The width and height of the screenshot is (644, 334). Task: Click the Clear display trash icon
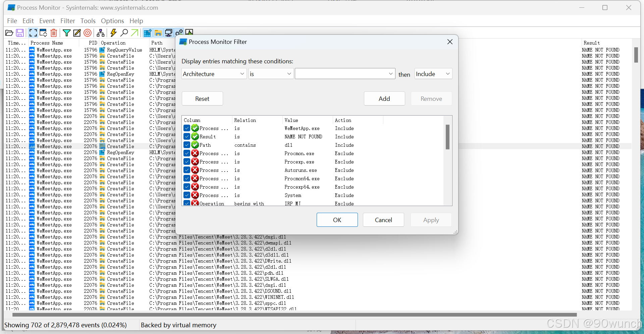click(54, 33)
